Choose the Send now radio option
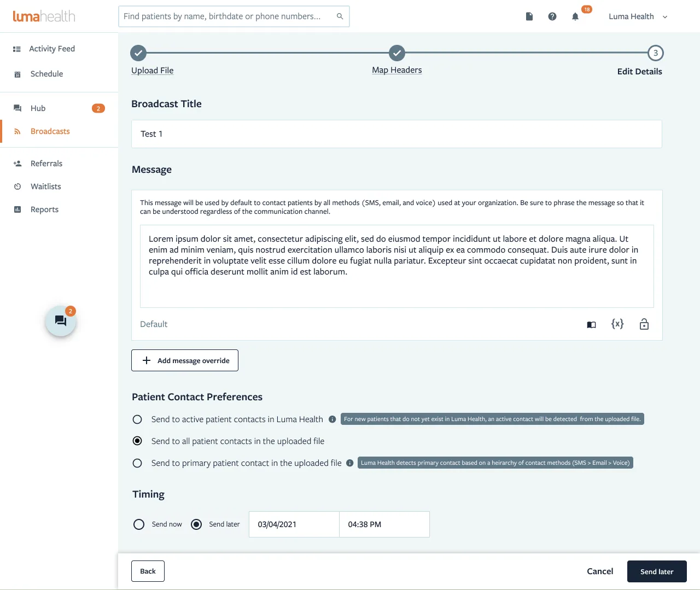 point(139,524)
